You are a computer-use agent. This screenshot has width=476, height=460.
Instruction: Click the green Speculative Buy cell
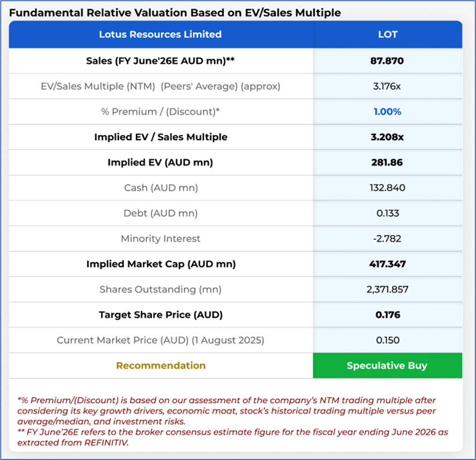coord(387,366)
